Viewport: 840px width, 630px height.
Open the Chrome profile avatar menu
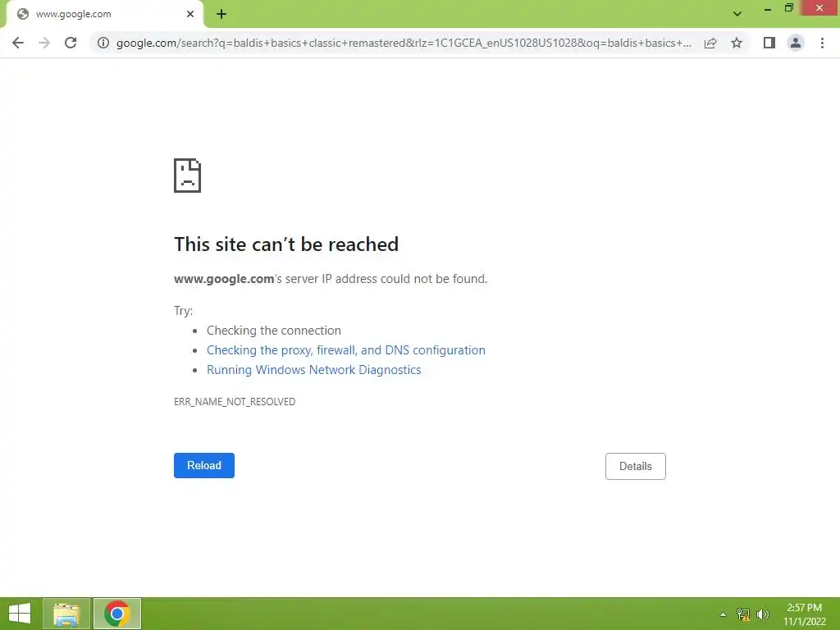coord(796,43)
